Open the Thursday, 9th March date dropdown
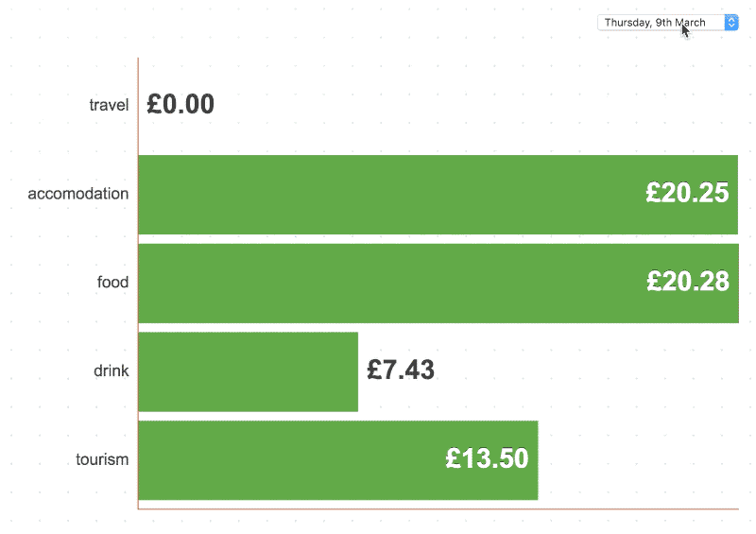 coord(668,23)
